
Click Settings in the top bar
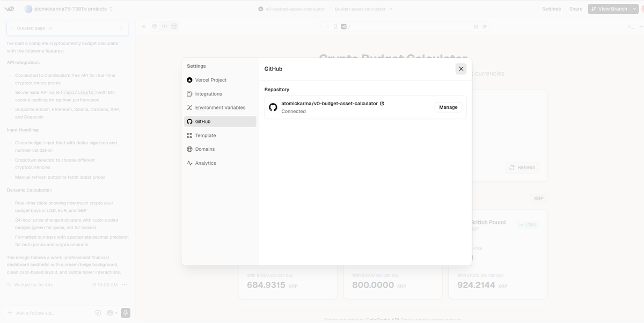coord(551,9)
